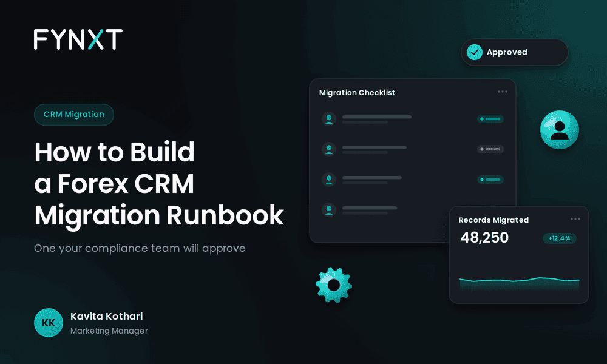This screenshot has width=607, height=364.
Task: Click the Marketing Manager subtitle
Action: (109, 331)
